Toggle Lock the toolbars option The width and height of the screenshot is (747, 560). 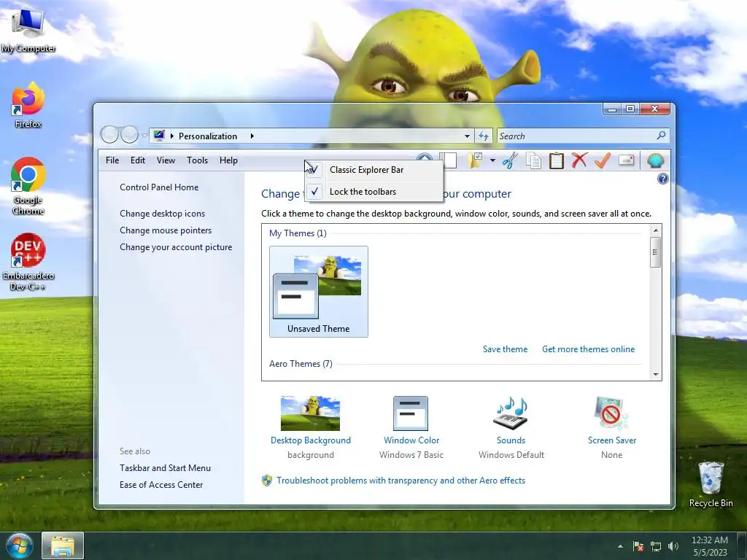(x=373, y=192)
